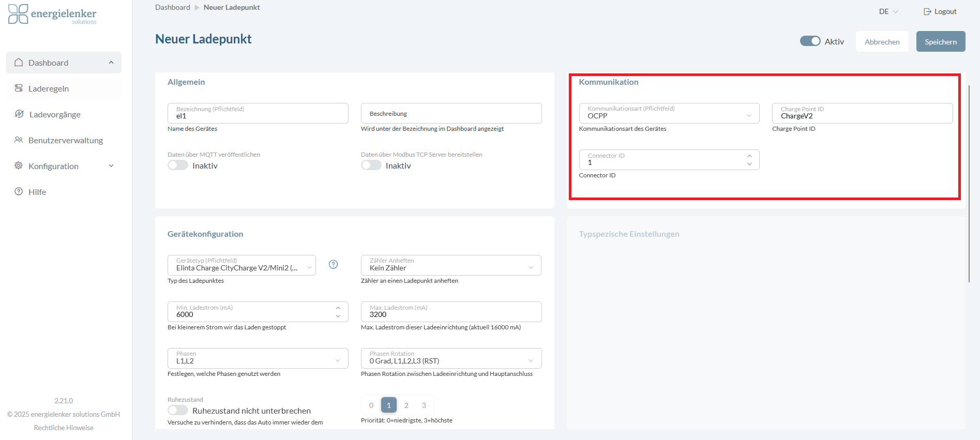The image size is (980, 440).
Task: Click the Laderegeln sidebar icon
Action: coord(19,88)
